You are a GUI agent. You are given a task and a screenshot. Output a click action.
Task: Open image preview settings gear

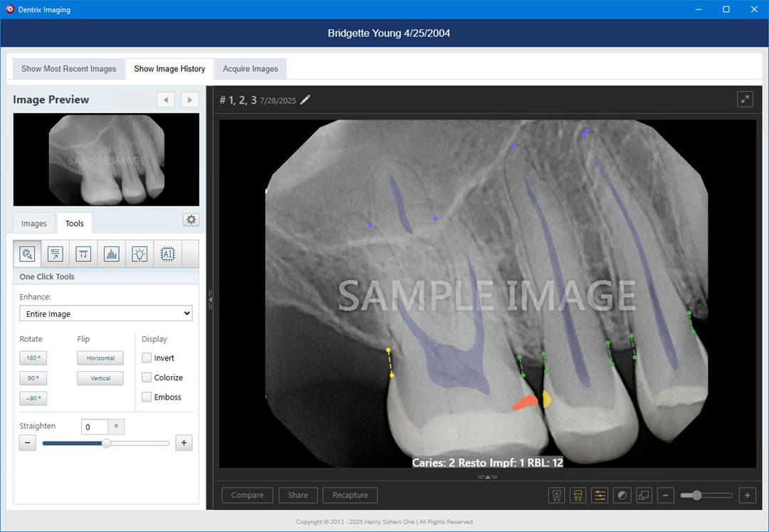click(x=192, y=219)
